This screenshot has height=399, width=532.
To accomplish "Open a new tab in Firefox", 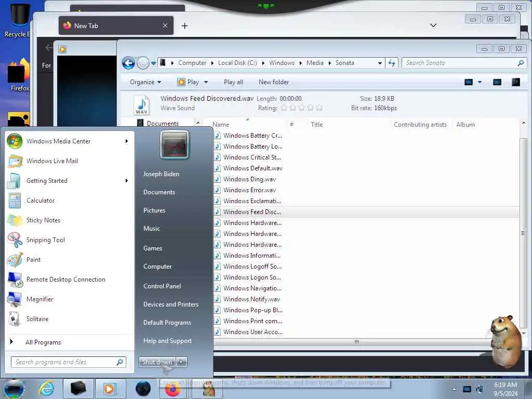I will click(x=184, y=26).
